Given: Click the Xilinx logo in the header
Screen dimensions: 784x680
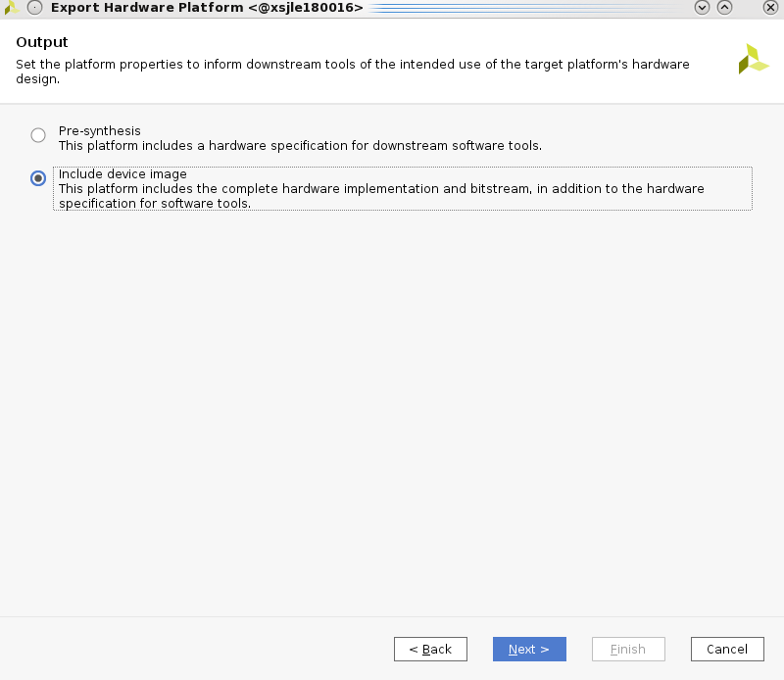Looking at the screenshot, I should tap(753, 59).
